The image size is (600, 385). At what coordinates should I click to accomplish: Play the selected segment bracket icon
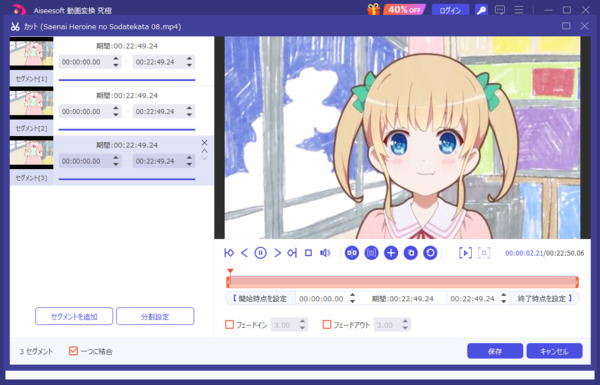[465, 253]
